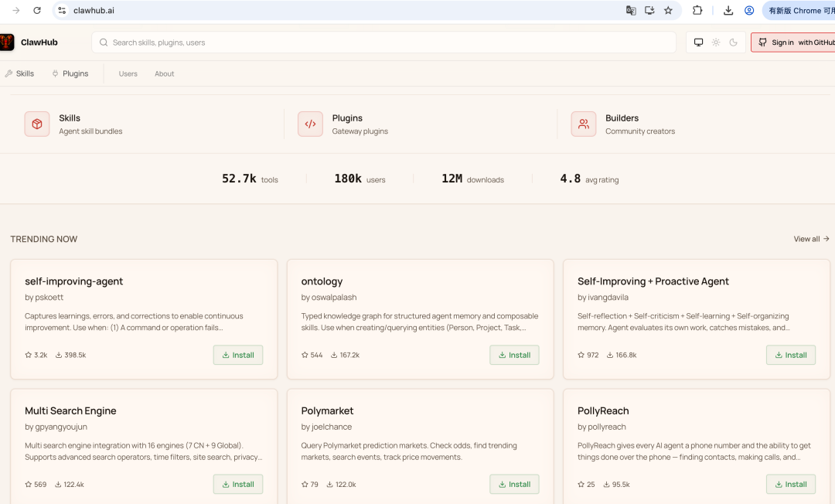This screenshot has height=504, width=835.
Task: Click author name by oswalpalash
Action: pos(329,298)
